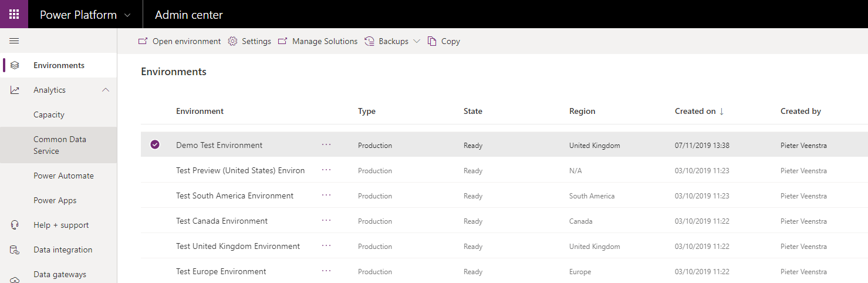Open Help + support page
This screenshot has height=283, width=868.
pos(61,225)
